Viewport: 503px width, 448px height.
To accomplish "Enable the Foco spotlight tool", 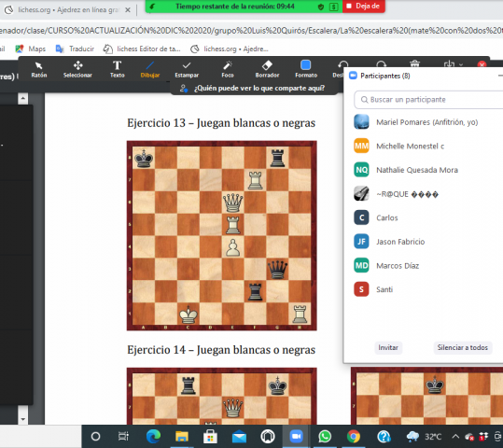I will click(x=228, y=69).
